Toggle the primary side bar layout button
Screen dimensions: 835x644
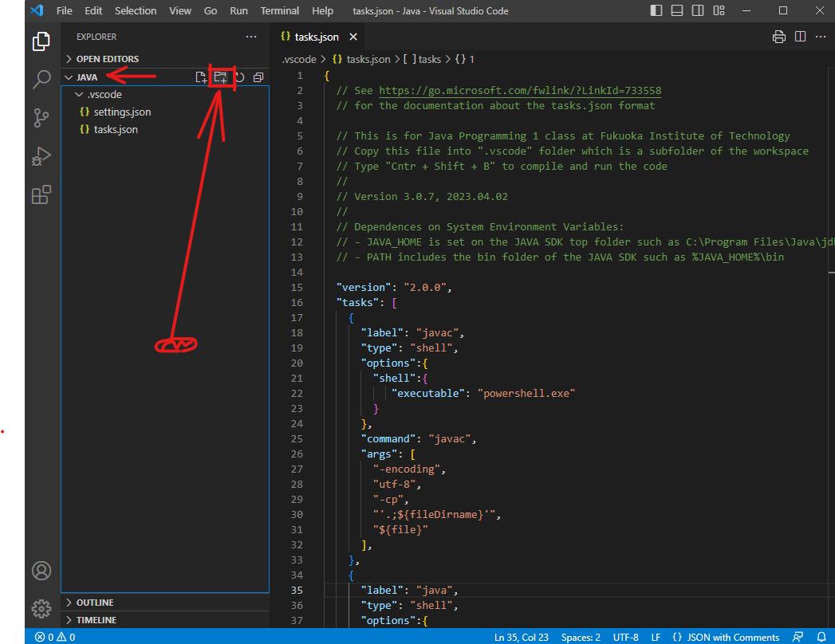click(656, 11)
